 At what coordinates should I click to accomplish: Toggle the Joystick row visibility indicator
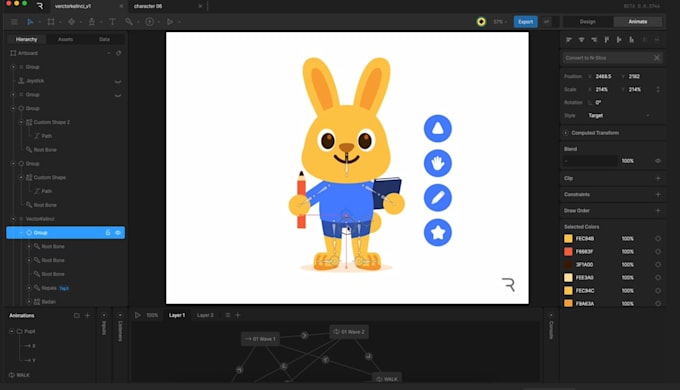tap(118, 81)
